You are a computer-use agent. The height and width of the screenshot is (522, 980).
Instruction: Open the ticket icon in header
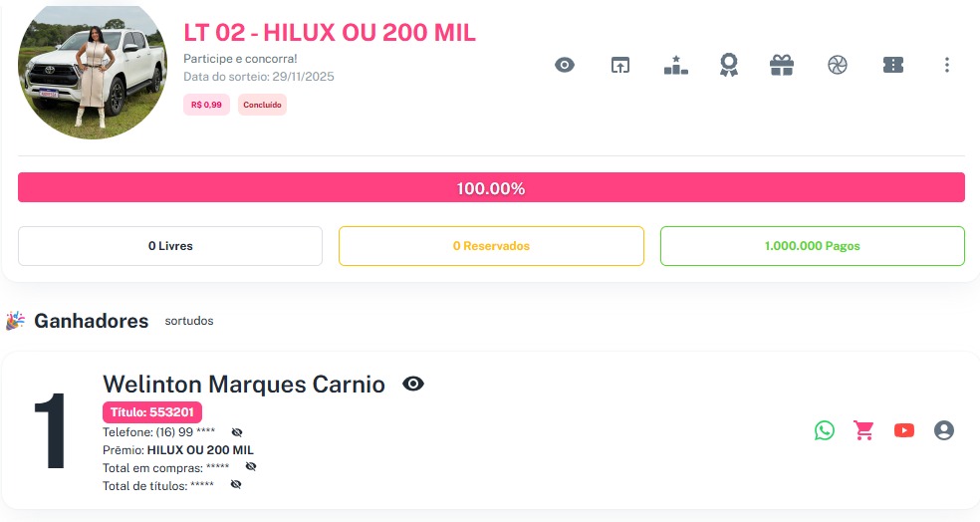coord(893,66)
